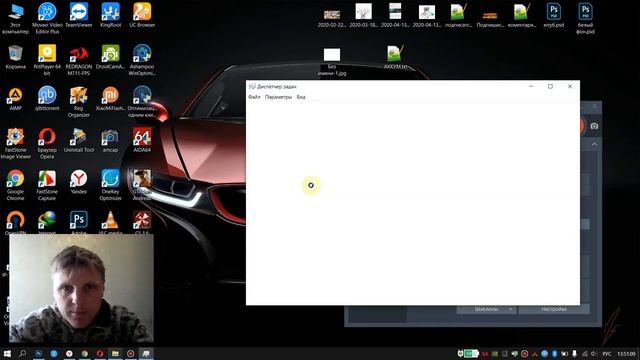Select the DroidCam desktop icon

pyautogui.click(x=111, y=57)
